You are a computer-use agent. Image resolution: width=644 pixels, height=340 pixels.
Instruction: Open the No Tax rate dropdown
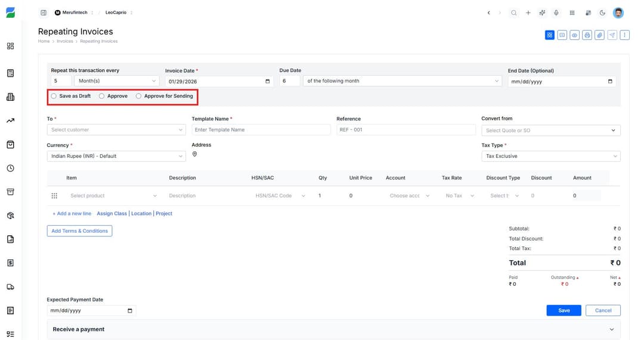pos(460,196)
